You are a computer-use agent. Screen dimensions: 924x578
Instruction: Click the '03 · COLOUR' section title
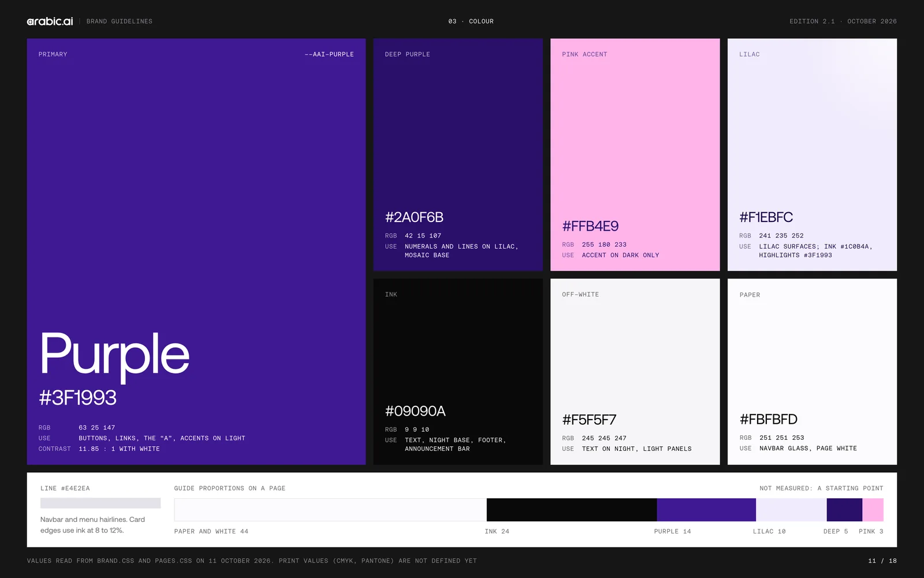[471, 21]
